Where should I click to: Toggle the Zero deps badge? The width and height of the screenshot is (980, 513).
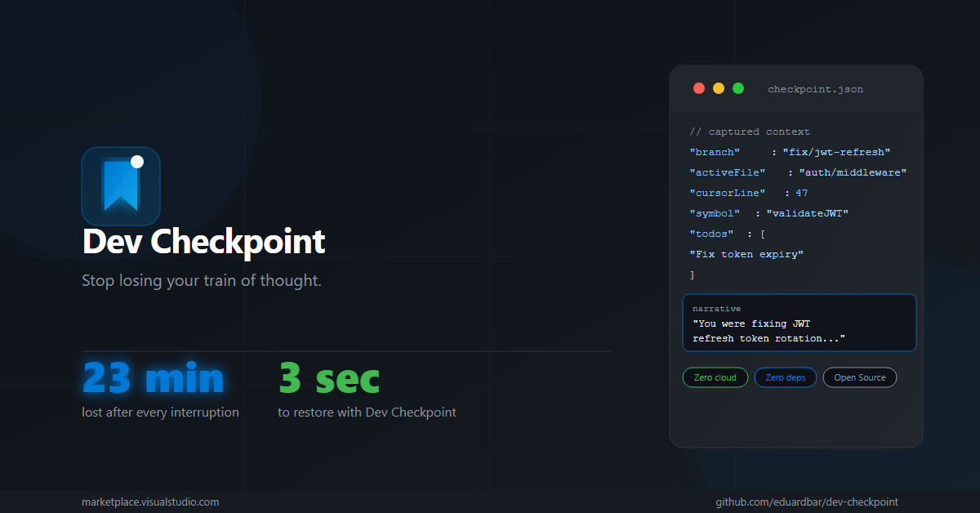785,377
